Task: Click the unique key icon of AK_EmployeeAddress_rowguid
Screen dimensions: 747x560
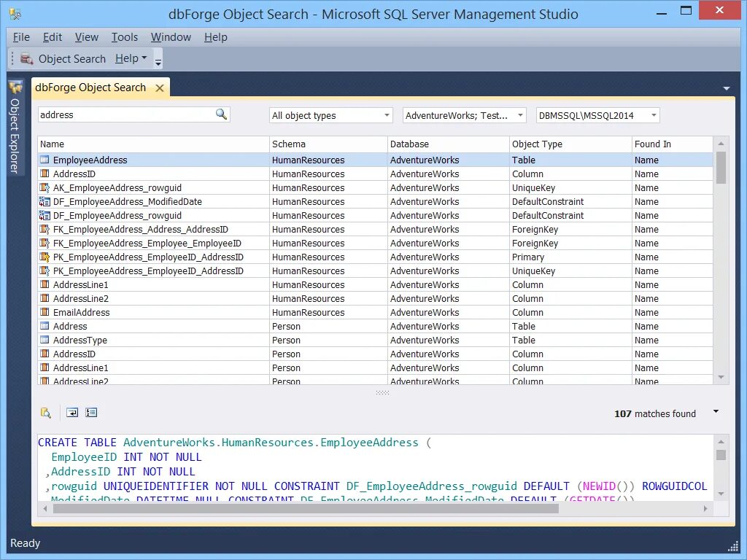Action: click(44, 187)
